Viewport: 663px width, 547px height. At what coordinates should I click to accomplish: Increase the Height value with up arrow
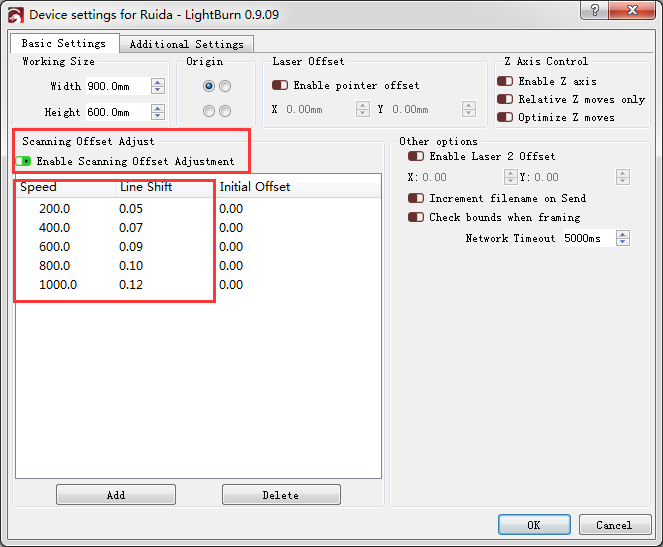[158, 108]
